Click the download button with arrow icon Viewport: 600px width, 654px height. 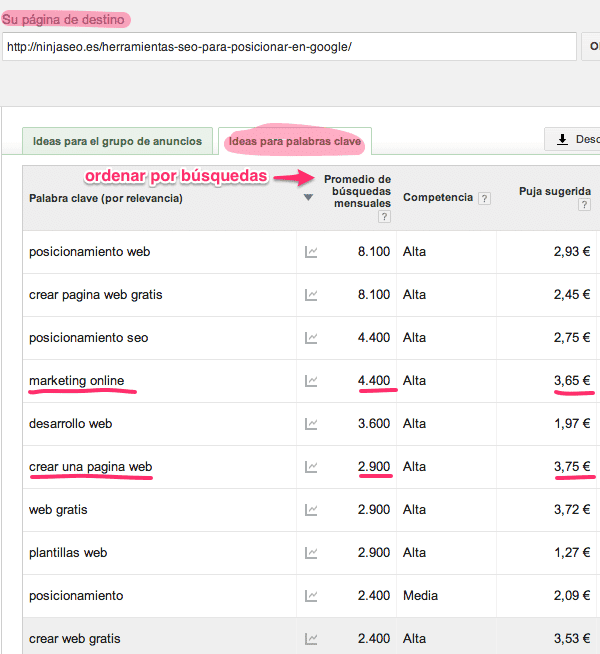572,140
